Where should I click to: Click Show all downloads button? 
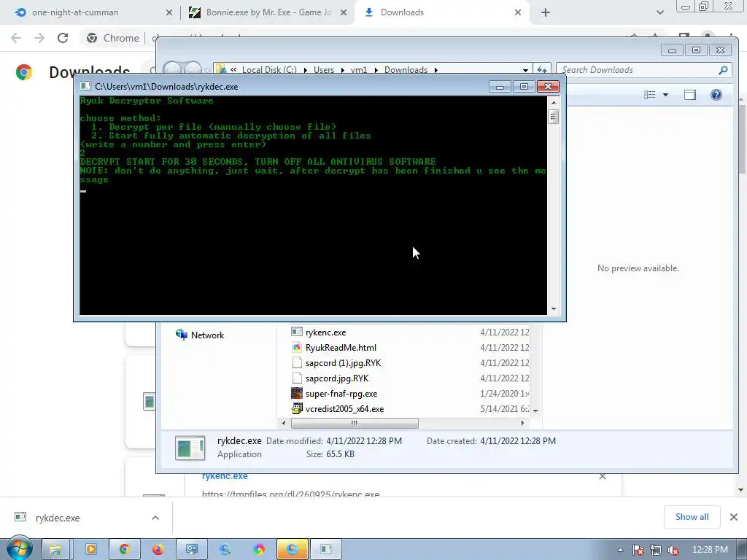[692, 517]
